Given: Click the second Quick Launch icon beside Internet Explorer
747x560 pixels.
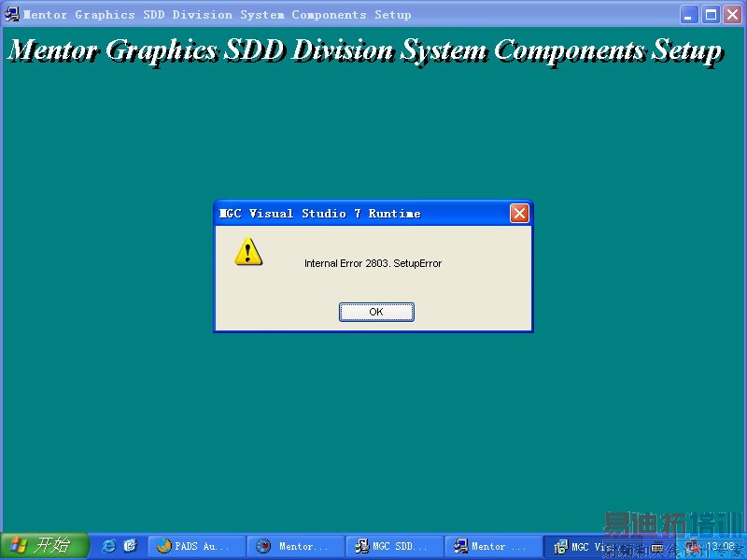Looking at the screenshot, I should 130,546.
